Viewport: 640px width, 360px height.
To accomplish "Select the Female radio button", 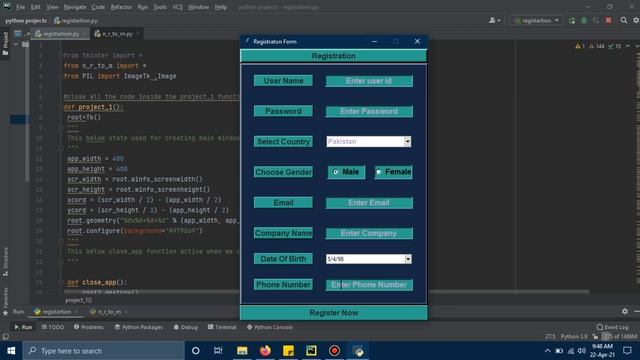I will [378, 172].
